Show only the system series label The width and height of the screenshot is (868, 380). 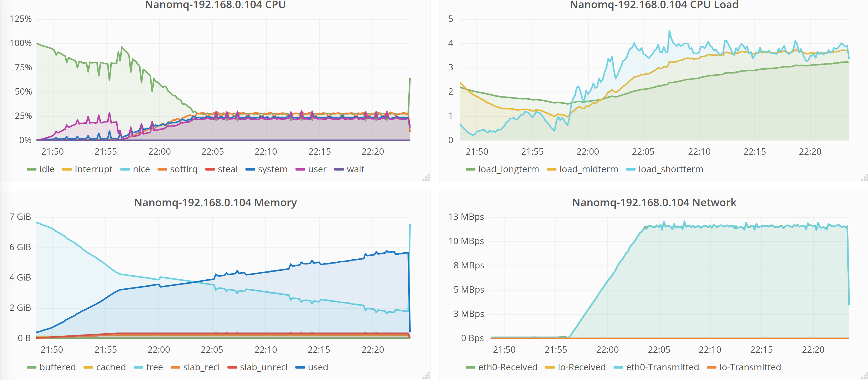[273, 169]
